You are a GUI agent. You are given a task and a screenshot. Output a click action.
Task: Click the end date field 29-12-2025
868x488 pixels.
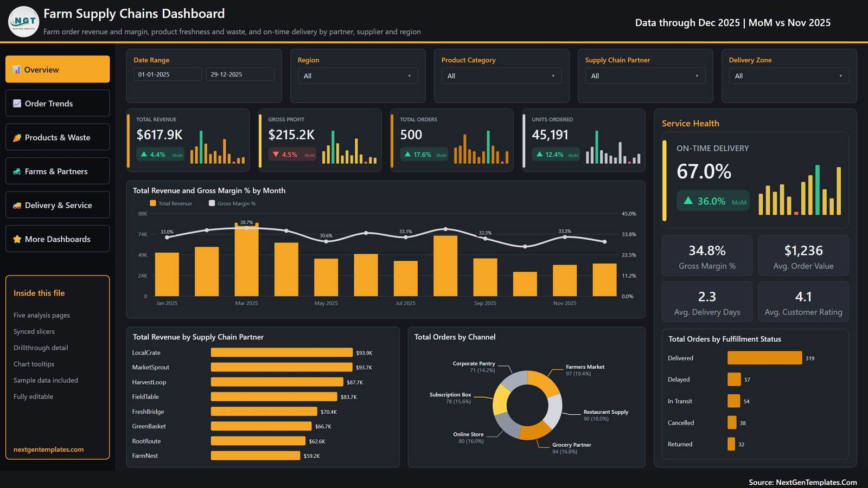pos(240,74)
